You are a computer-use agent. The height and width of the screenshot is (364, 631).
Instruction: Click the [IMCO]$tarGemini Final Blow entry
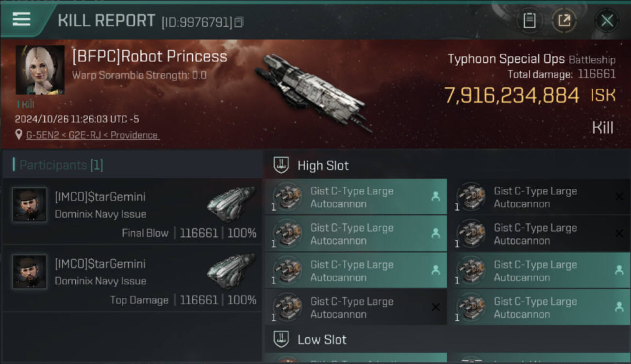tap(132, 215)
